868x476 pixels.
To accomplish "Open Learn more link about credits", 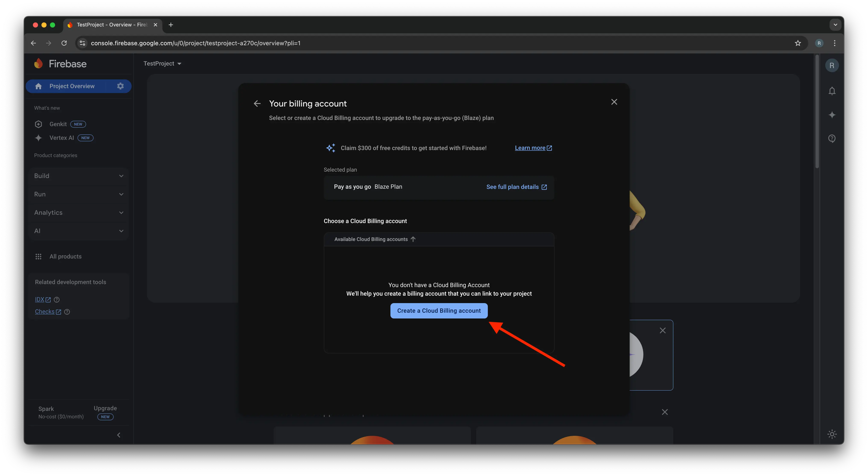I will pos(533,148).
